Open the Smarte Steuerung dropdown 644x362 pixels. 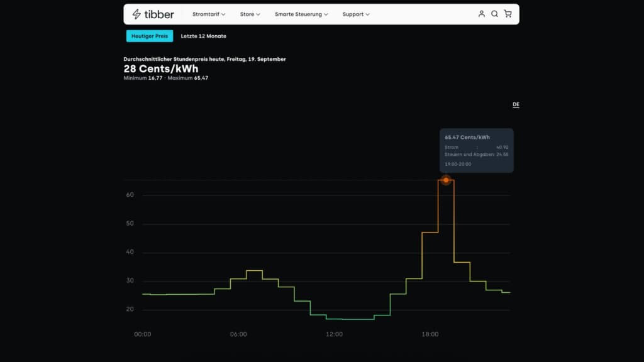[301, 14]
